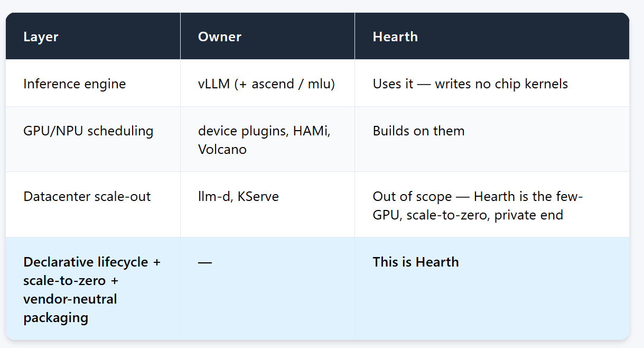Viewport: 644px width, 348px height.
Task: Click the Owner column header
Action: coord(267,36)
